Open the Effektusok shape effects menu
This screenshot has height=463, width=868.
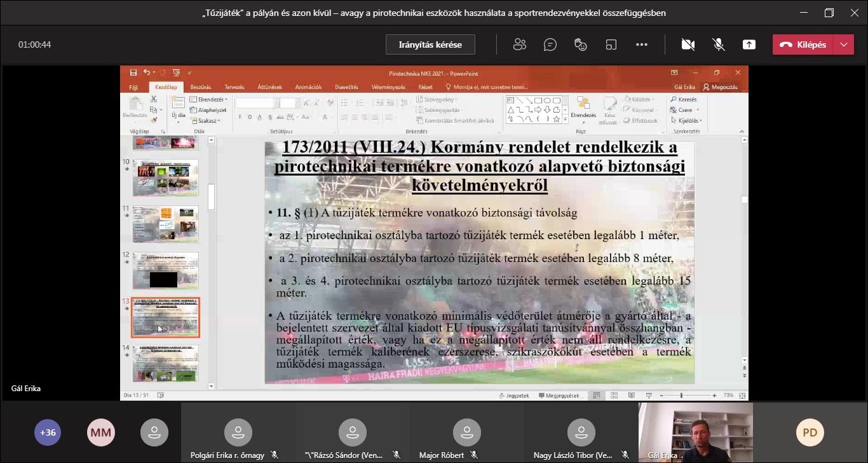(641, 120)
